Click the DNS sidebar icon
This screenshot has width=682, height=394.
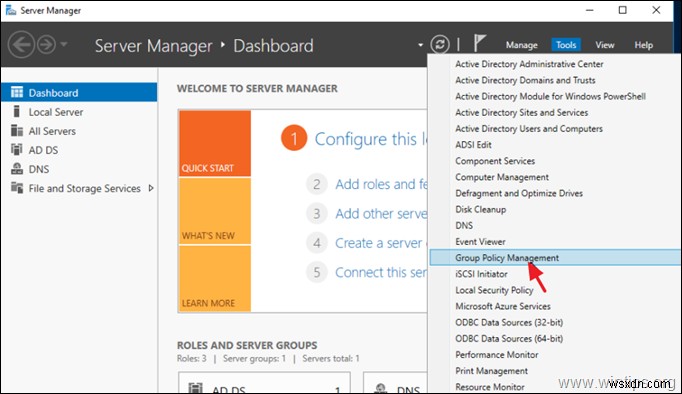coord(17,169)
